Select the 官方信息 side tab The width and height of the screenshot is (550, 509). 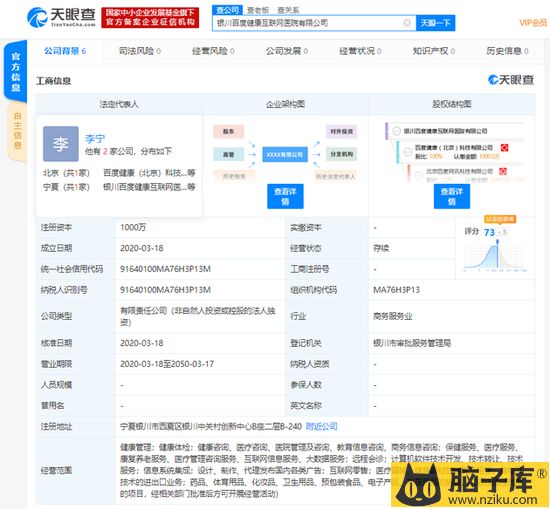point(16,71)
